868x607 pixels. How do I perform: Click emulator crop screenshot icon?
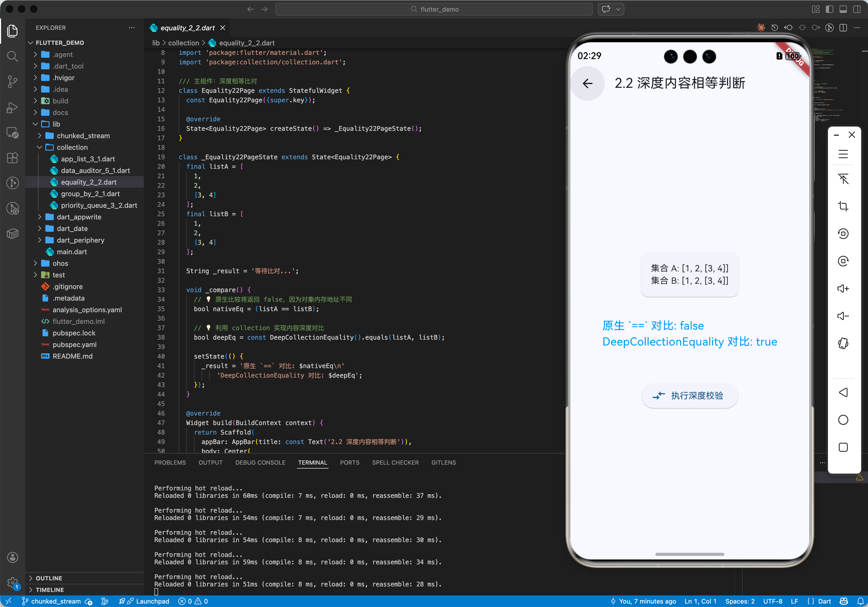click(x=843, y=206)
